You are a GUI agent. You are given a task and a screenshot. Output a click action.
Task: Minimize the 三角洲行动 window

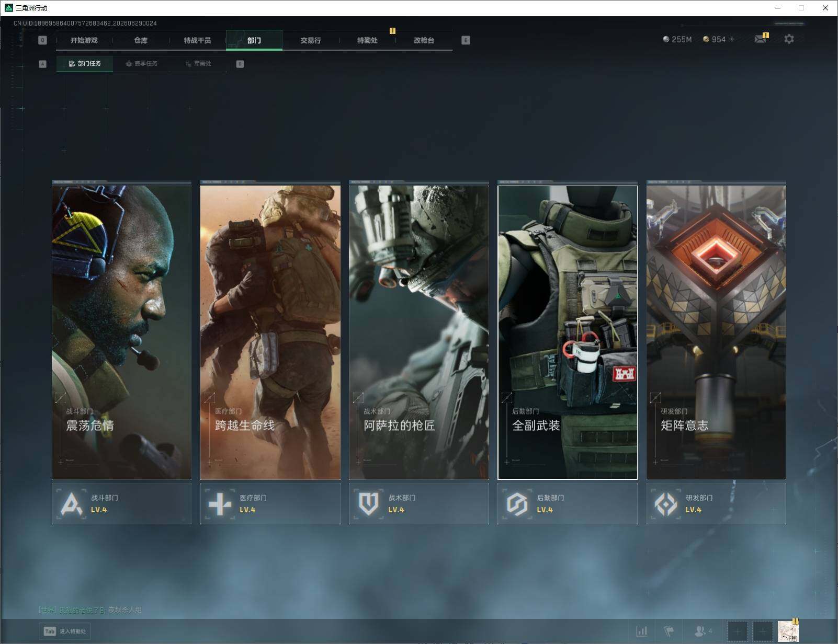778,8
